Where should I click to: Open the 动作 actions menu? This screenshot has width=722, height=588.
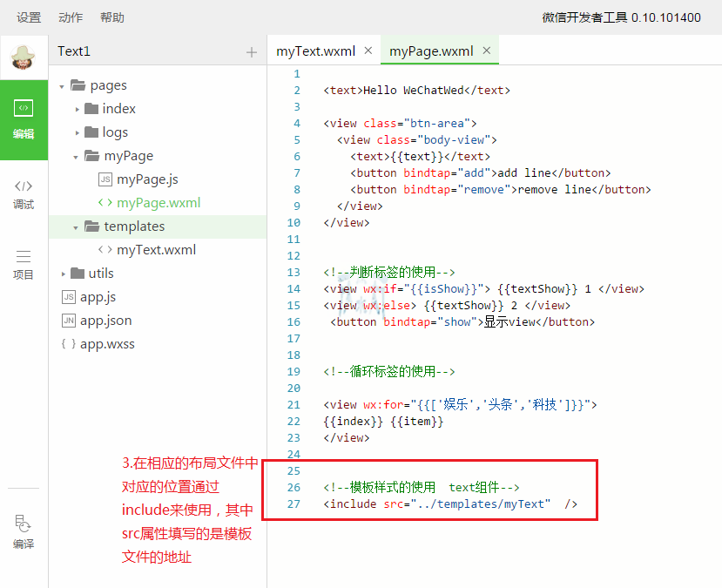(71, 17)
